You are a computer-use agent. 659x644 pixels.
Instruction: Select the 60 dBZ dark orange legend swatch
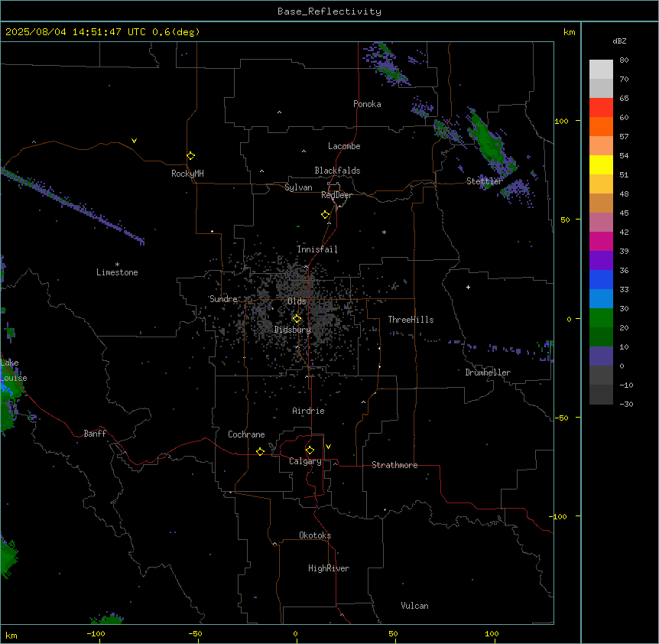601,126
